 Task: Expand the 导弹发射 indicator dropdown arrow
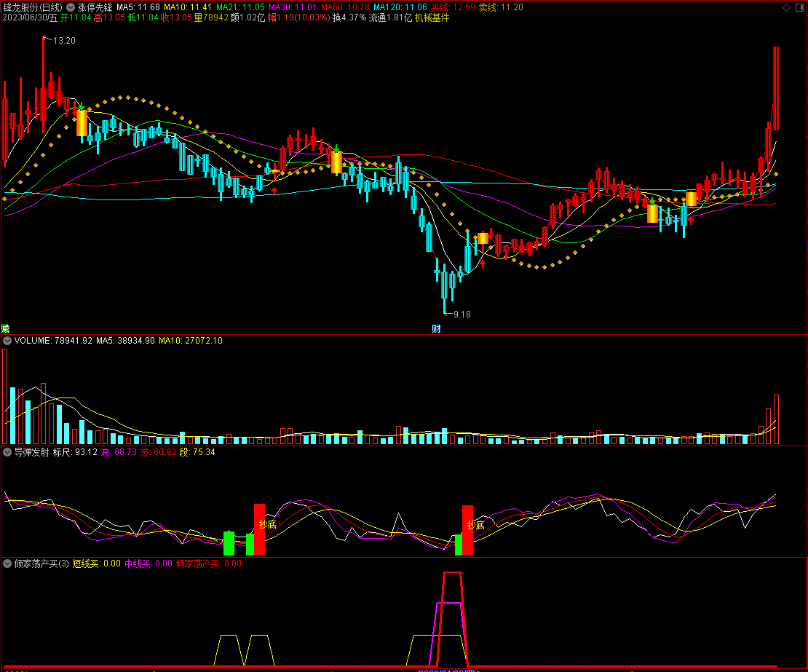coord(7,452)
